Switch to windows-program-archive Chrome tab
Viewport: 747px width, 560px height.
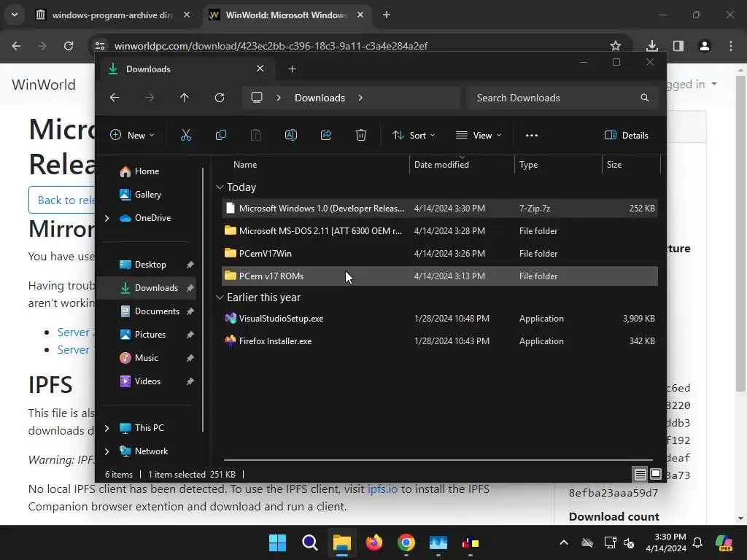113,15
